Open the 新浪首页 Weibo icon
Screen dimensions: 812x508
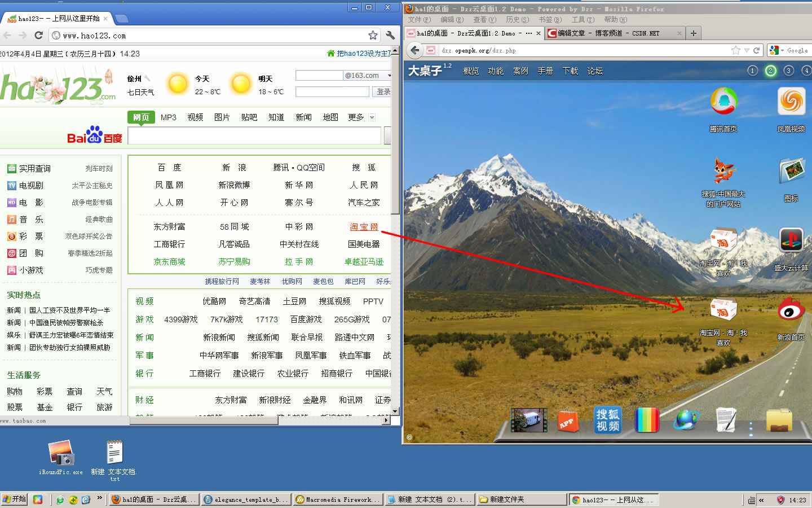coord(791,310)
